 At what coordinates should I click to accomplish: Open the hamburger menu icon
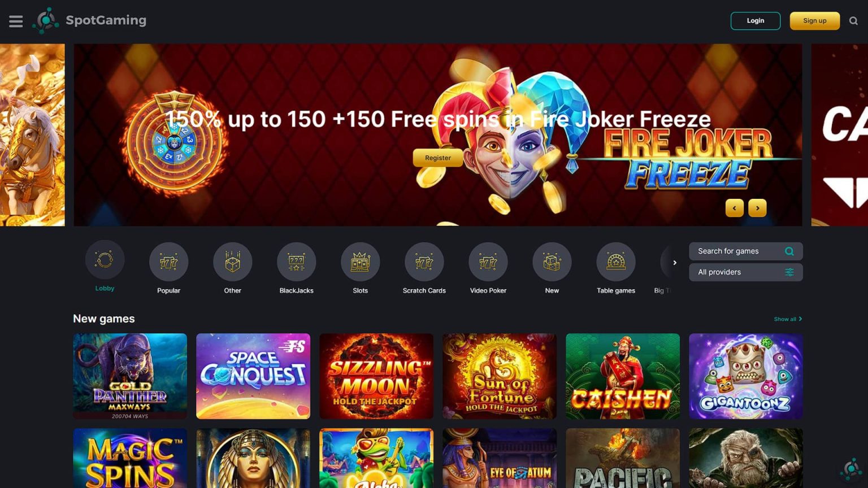(16, 21)
